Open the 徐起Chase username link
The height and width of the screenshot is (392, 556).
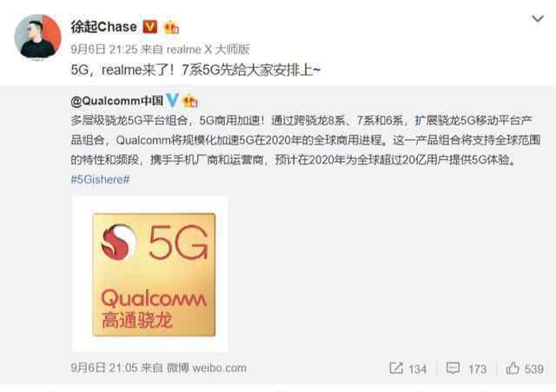click(103, 27)
